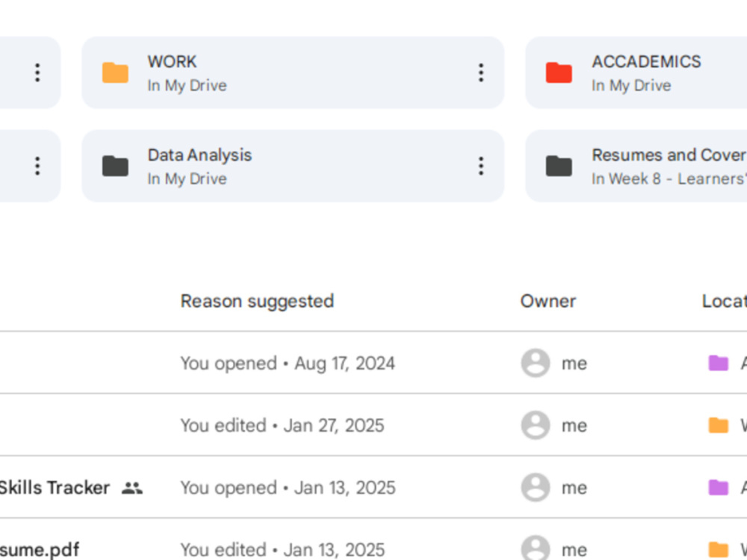The image size is (747, 560).
Task: Click the orange location folder in Jan 27 row
Action: [719, 426]
